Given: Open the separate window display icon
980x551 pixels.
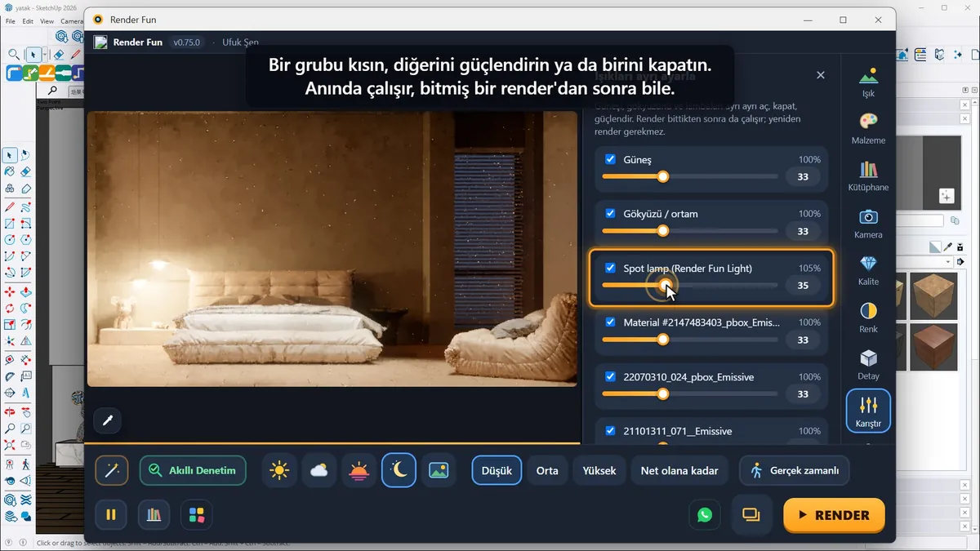Looking at the screenshot, I should pos(751,514).
